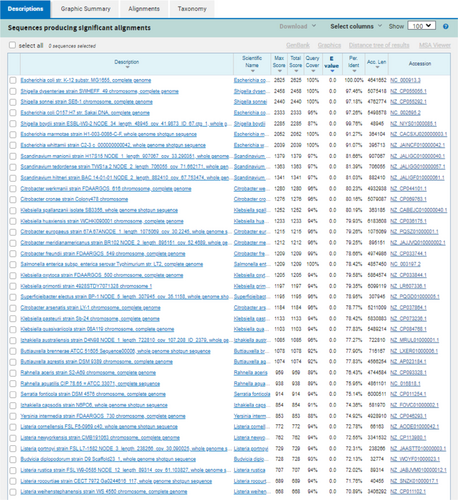This screenshot has height=500, width=458.
Task: Open accession NC_000913.3 link
Action: 405,80
